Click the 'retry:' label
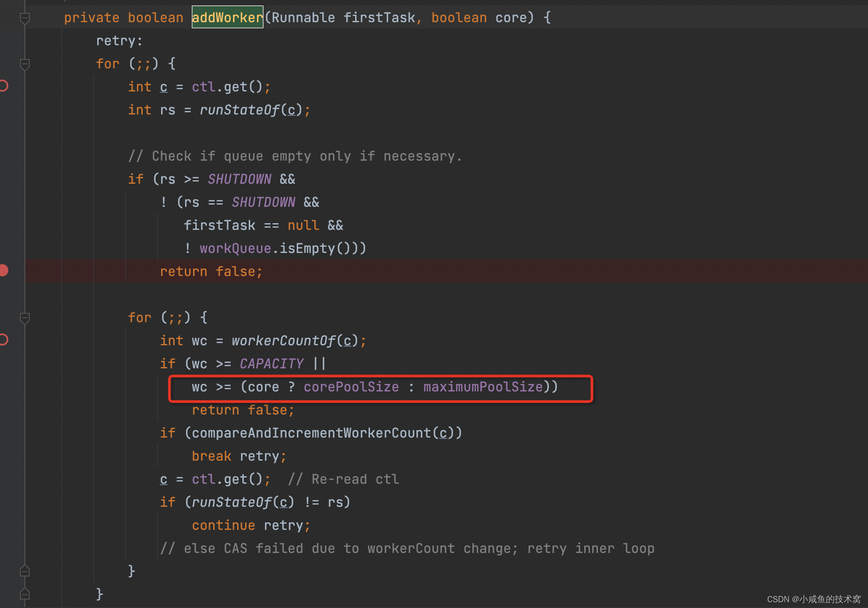 tap(119, 41)
